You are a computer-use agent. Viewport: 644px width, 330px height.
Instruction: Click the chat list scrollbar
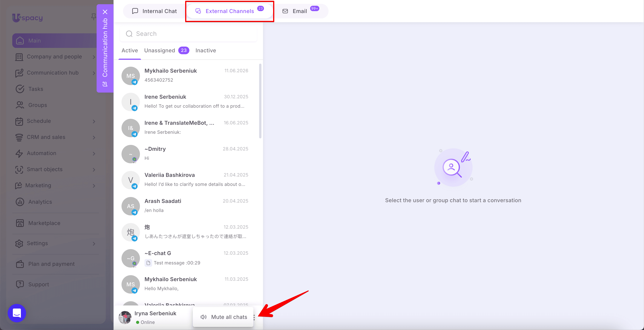pos(260,101)
